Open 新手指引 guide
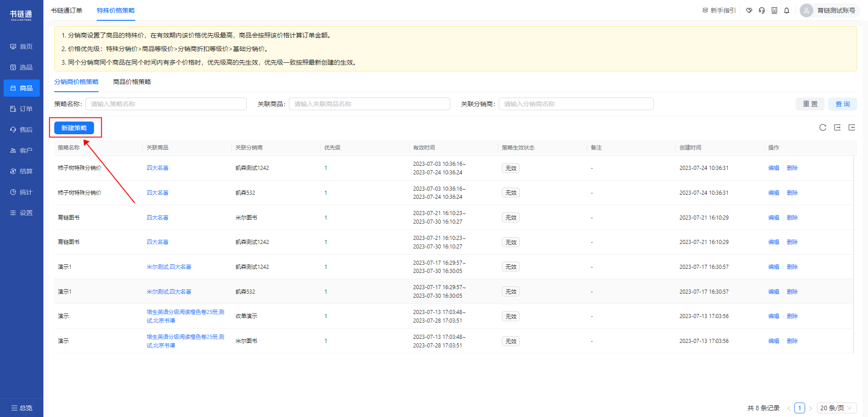 (x=719, y=10)
